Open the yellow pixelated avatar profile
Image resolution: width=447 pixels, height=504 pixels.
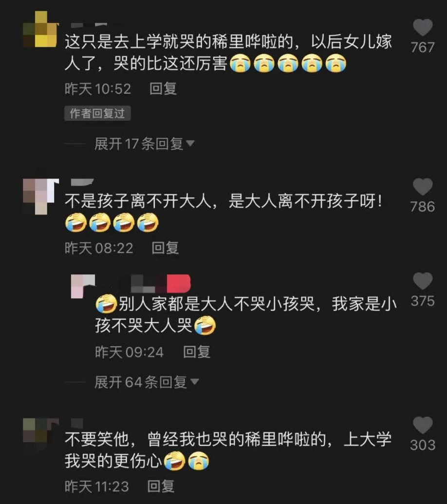click(x=40, y=29)
